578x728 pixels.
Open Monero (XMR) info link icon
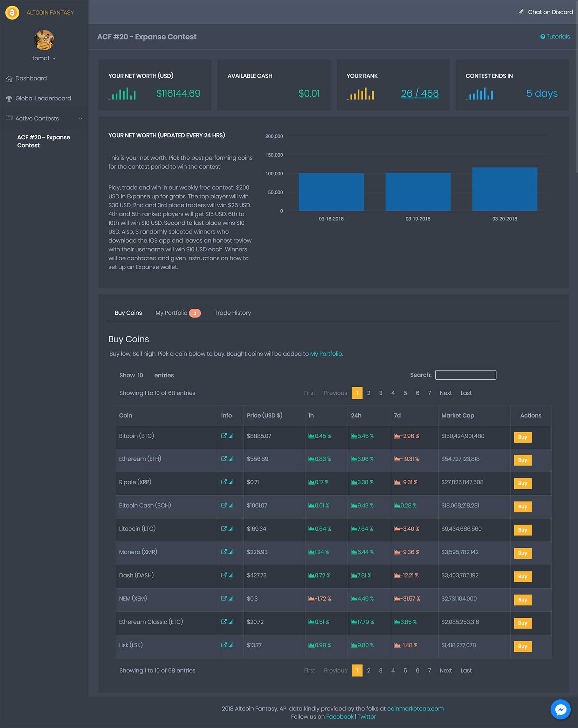[x=224, y=552]
